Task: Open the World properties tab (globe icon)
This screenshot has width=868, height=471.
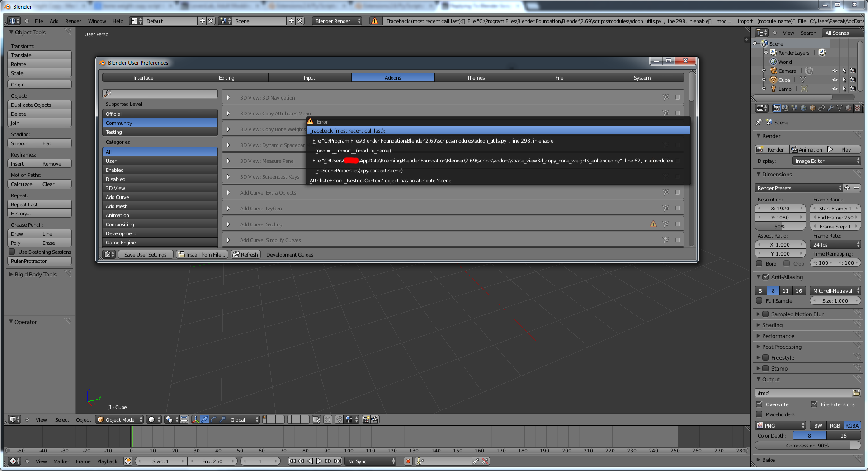Action: (x=803, y=108)
